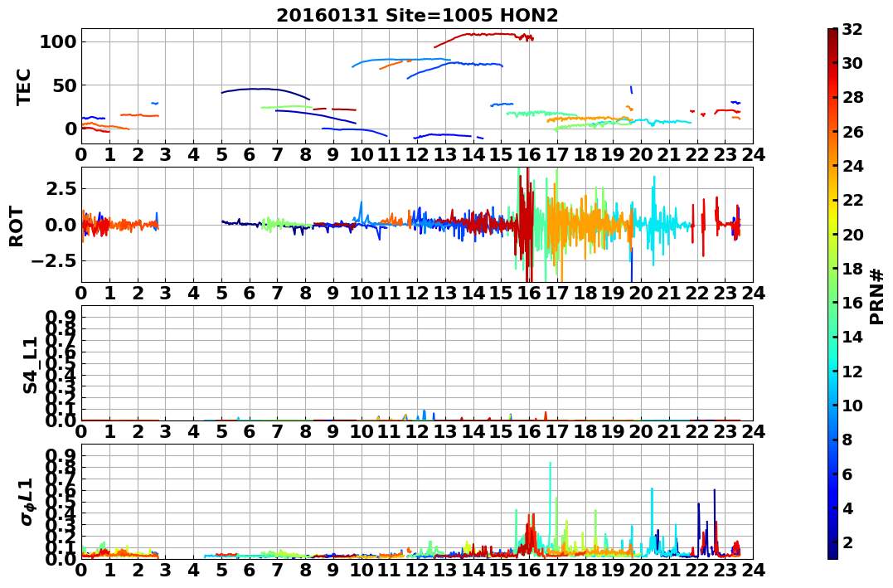
Task: Click colorbar tick label '18'
Action: [852, 269]
